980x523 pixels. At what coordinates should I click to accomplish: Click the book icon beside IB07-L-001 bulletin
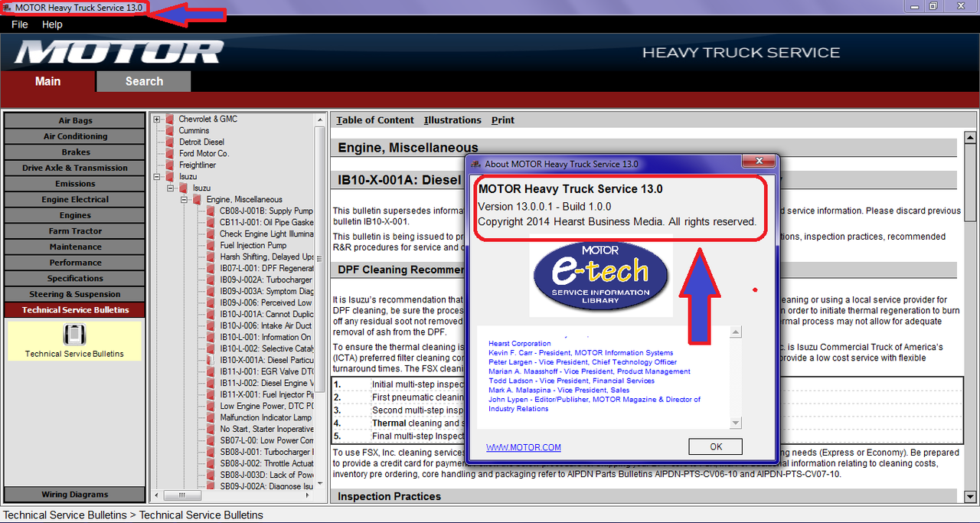click(x=211, y=269)
